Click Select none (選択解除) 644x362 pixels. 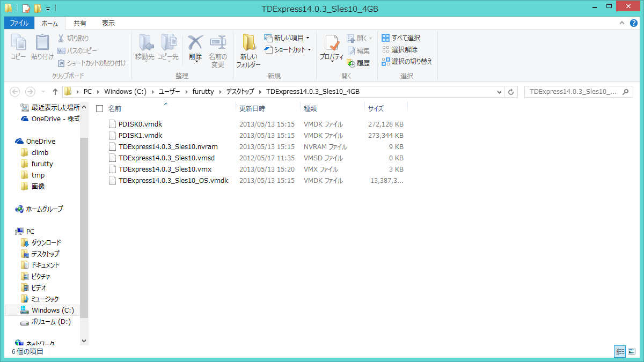coord(399,49)
